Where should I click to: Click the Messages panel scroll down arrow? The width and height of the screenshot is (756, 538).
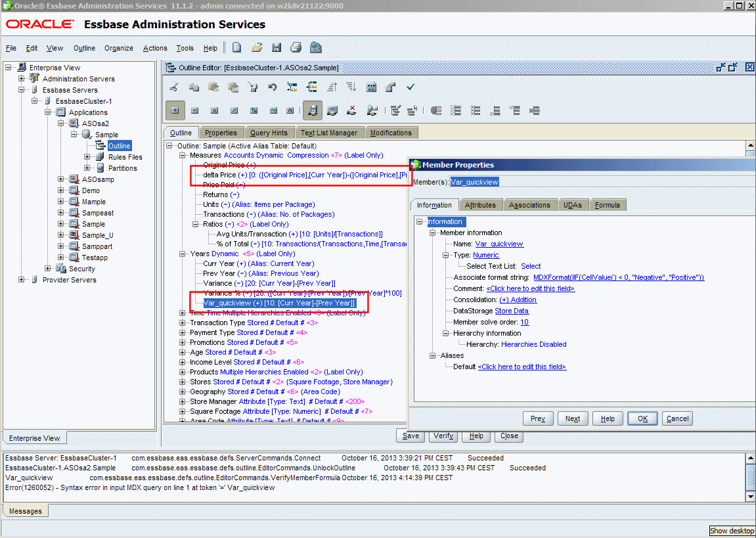point(751,496)
